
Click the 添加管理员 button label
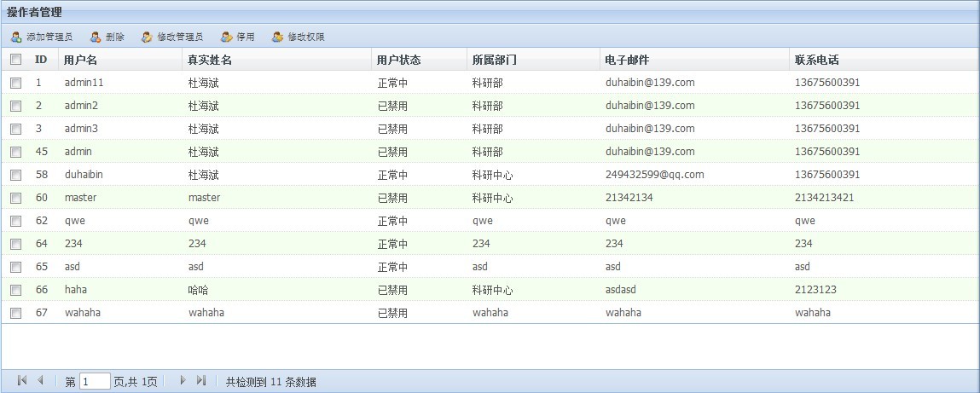pyautogui.click(x=49, y=38)
